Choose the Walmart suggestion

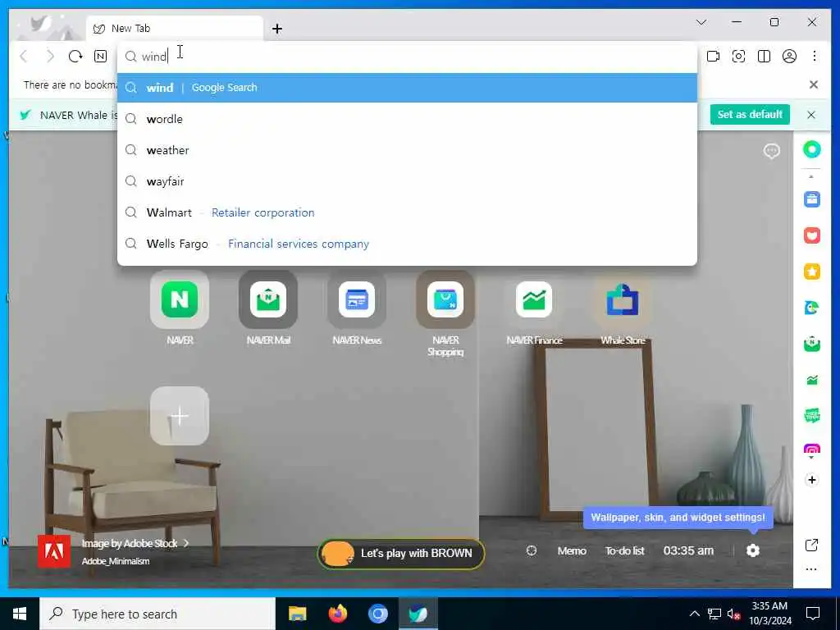[x=407, y=212]
